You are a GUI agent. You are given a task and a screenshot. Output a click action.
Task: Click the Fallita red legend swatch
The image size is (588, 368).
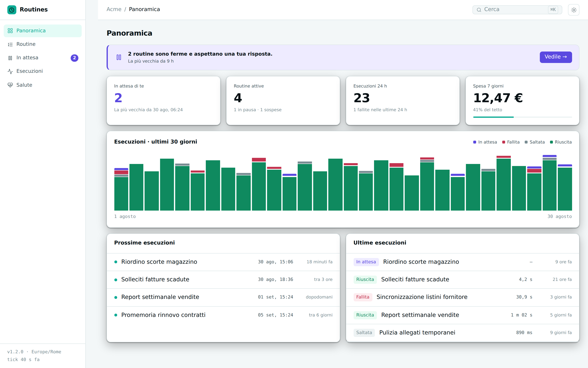(504, 142)
